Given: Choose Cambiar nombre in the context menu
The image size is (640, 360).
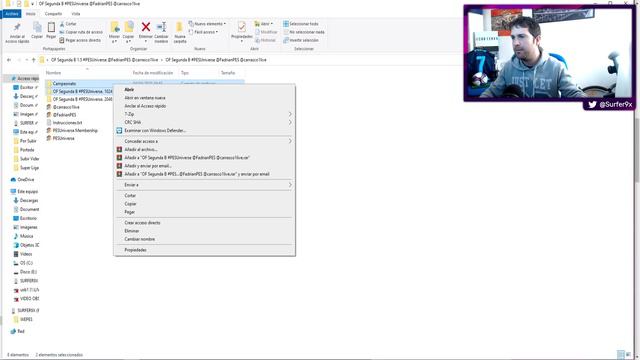Looking at the screenshot, I should (204, 239).
